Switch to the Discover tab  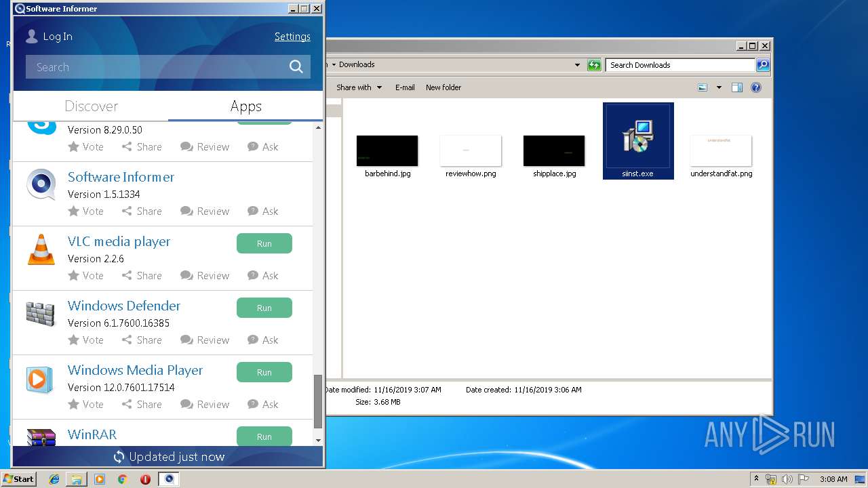pos(91,106)
